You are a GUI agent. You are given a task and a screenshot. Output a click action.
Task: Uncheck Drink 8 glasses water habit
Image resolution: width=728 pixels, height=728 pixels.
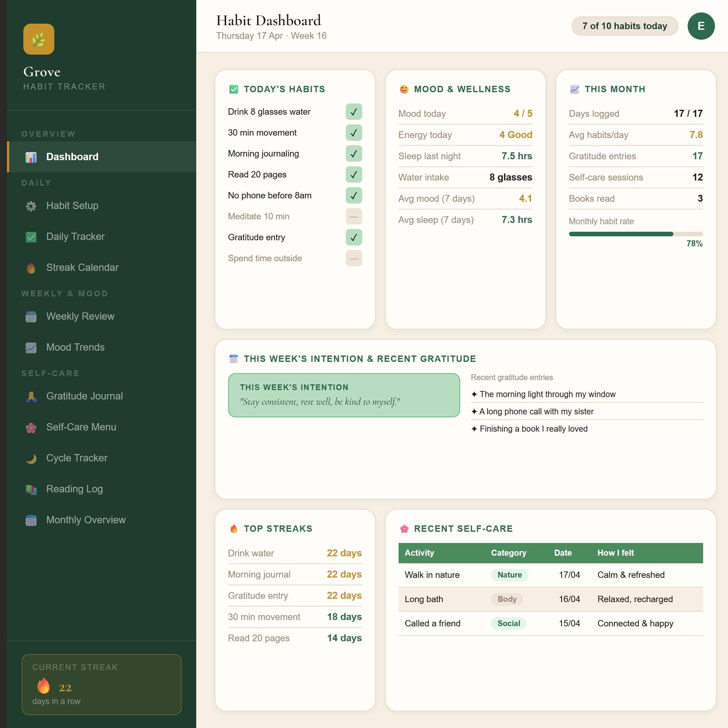click(x=354, y=112)
